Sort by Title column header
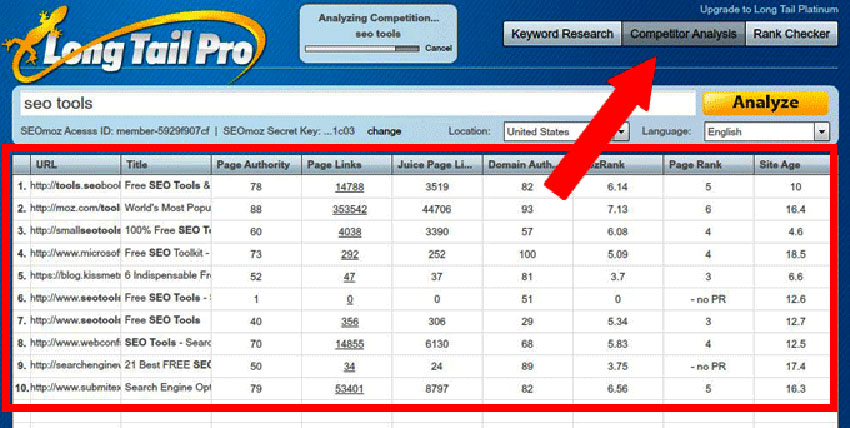850x428 pixels. (x=166, y=165)
